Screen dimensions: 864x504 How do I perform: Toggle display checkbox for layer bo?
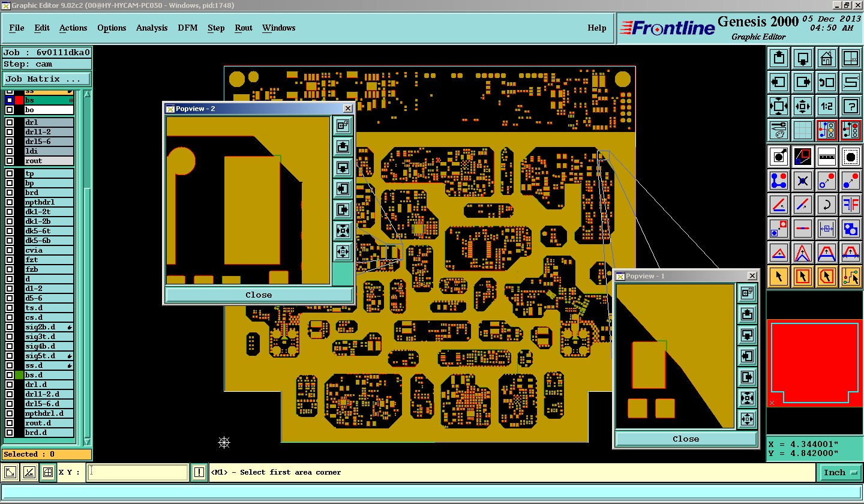(10, 110)
